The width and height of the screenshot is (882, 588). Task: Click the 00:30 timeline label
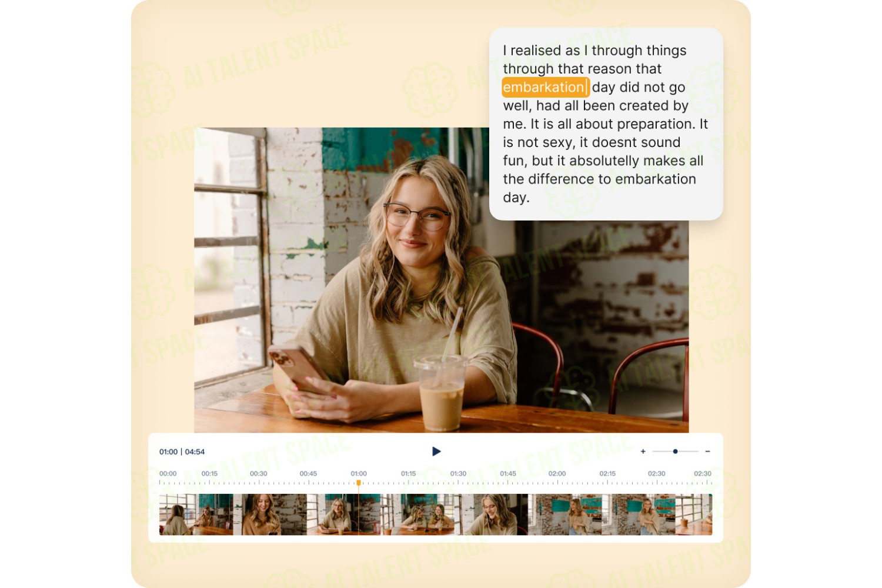(x=259, y=473)
